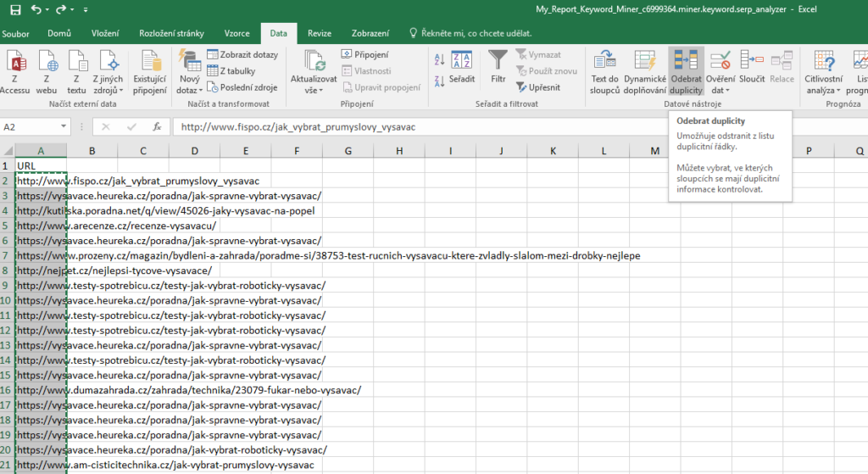Click Text do sloupců
The height and width of the screenshot is (474, 868).
(604, 72)
